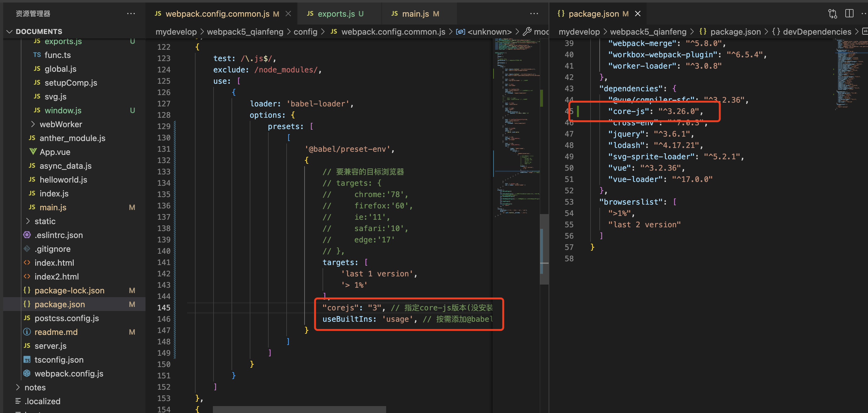Click the App.vue Vue file icon
Screen dimensions: 868x413
coord(33,152)
